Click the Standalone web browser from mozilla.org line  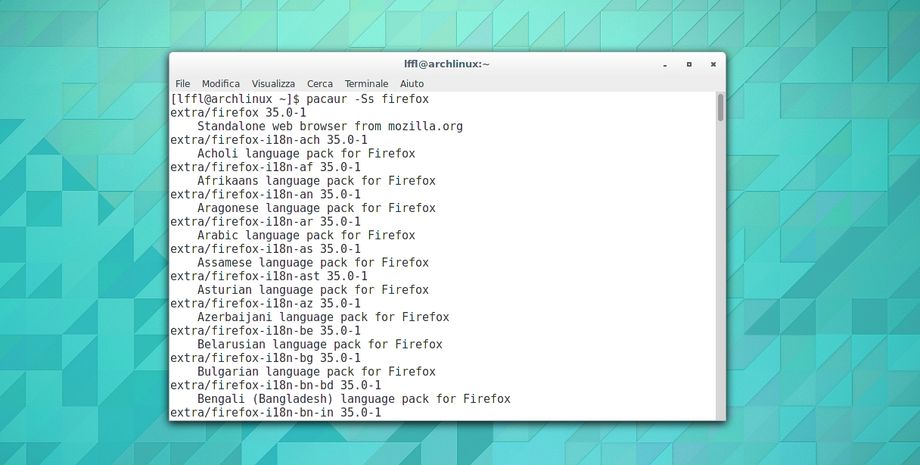(x=330, y=127)
